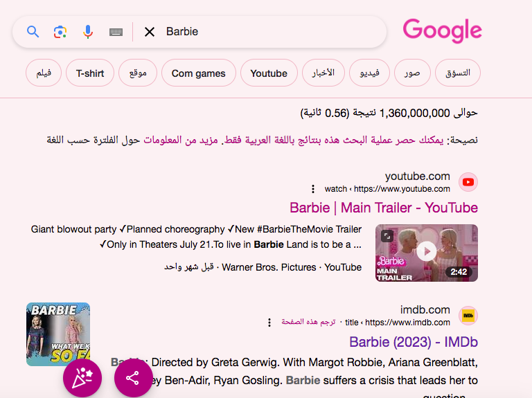
Task: Select the Youtube filter chip
Action: coord(269,73)
